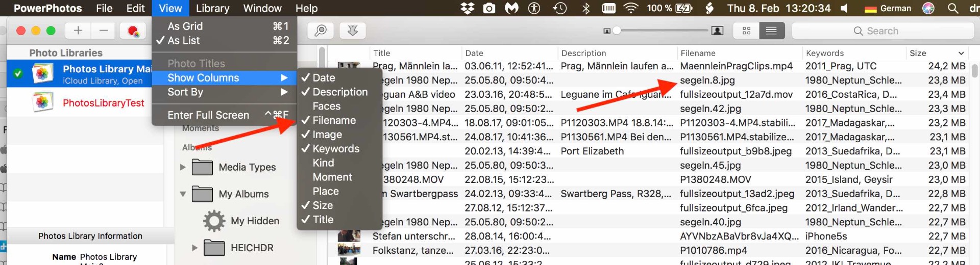Expand the HEICHDR folder
Image resolution: width=980 pixels, height=265 pixels.
(x=194, y=248)
